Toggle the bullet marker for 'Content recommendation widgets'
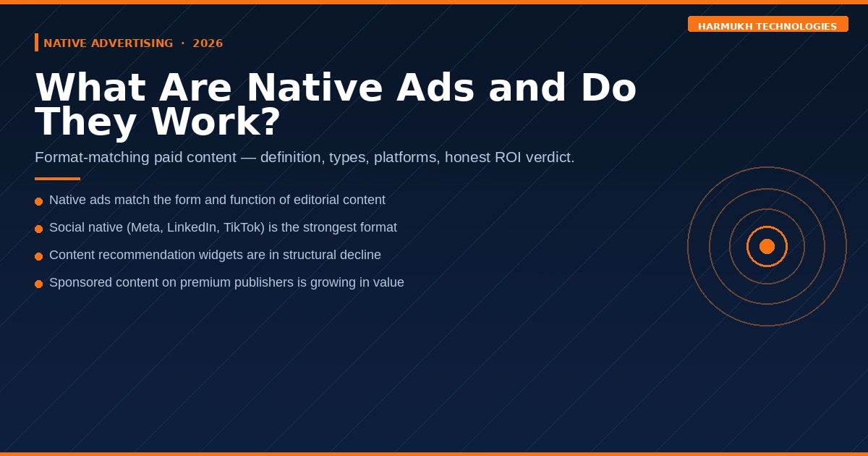The width and height of the screenshot is (868, 456). coord(39,256)
